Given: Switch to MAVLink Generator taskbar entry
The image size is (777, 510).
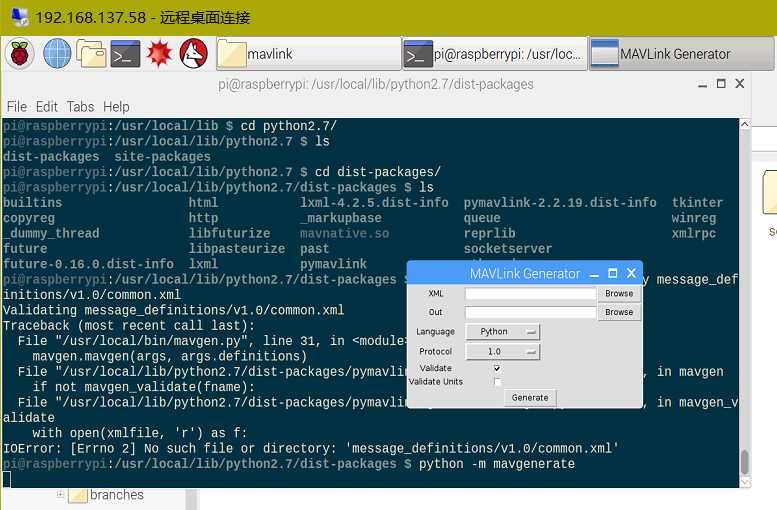Looking at the screenshot, I should (x=681, y=54).
